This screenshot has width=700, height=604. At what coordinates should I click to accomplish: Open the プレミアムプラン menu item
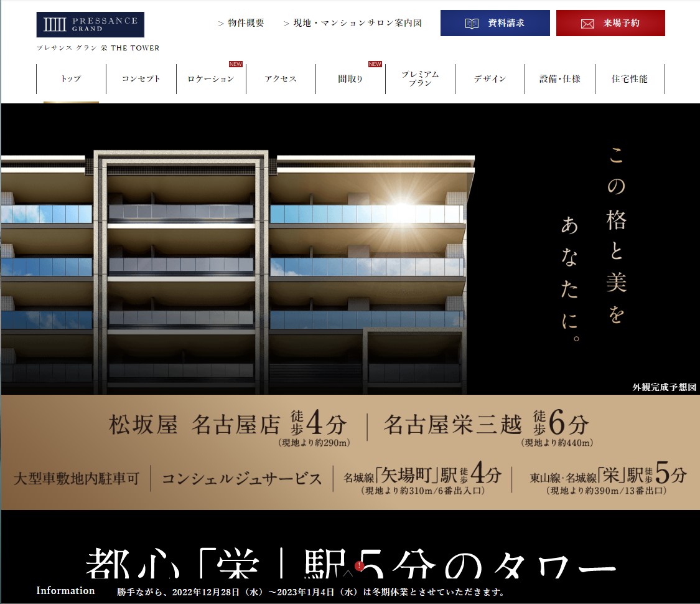pos(420,78)
